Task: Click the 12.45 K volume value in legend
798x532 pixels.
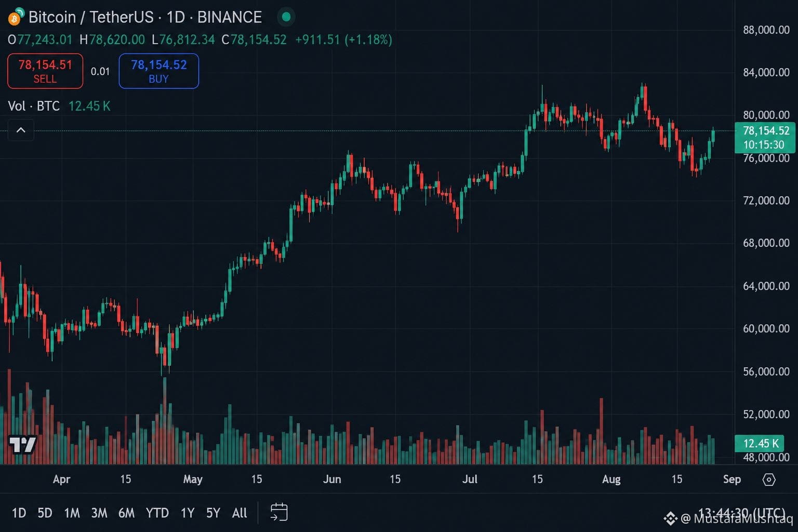Action: (x=89, y=106)
